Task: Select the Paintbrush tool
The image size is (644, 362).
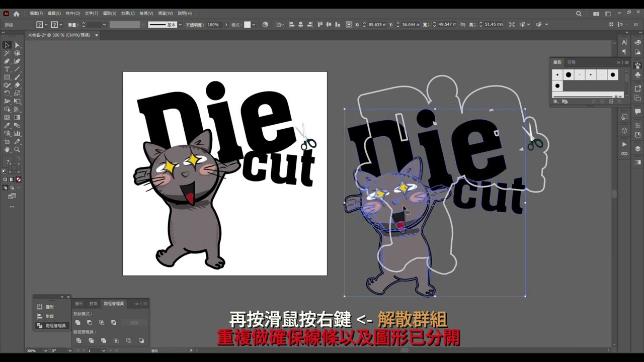Action: 17,77
